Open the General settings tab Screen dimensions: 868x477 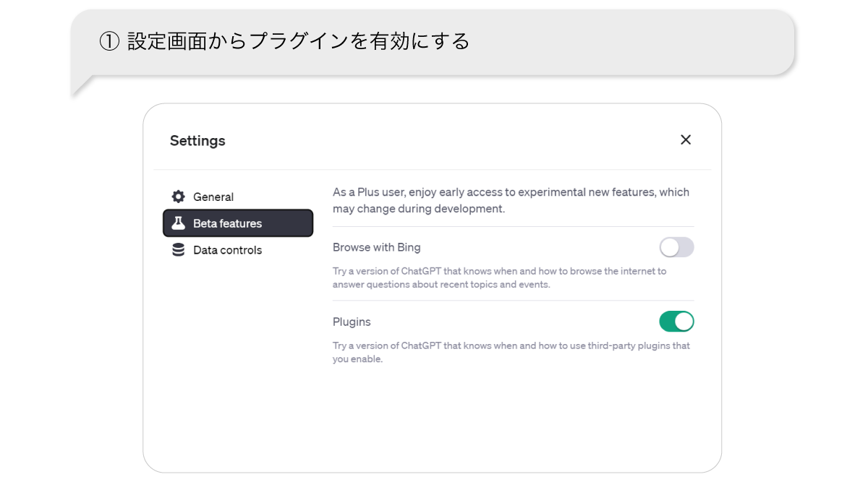click(x=213, y=197)
